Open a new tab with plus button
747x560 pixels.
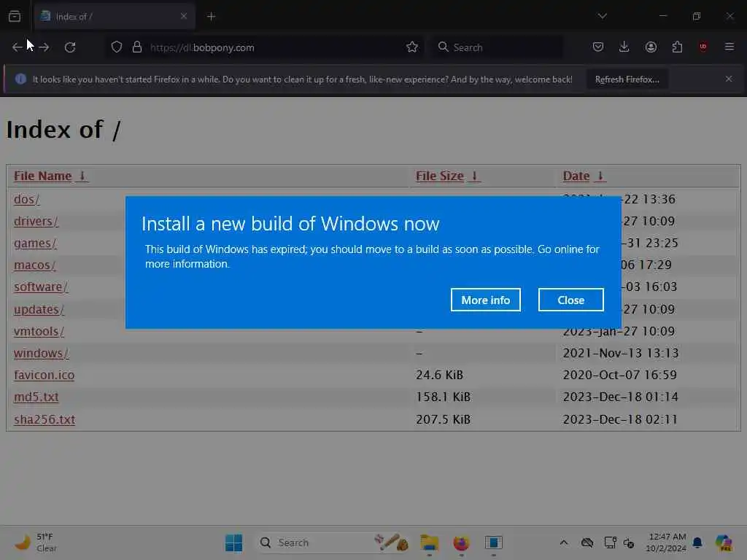(211, 16)
